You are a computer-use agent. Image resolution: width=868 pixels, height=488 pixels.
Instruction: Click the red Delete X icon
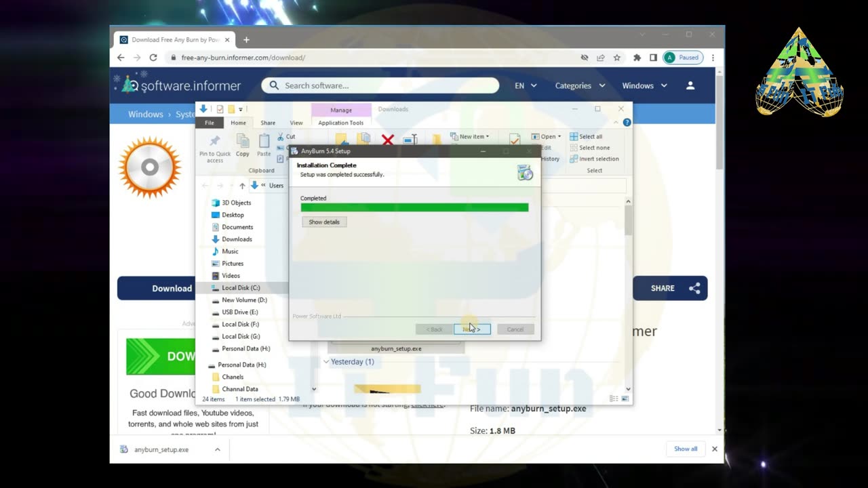click(388, 140)
